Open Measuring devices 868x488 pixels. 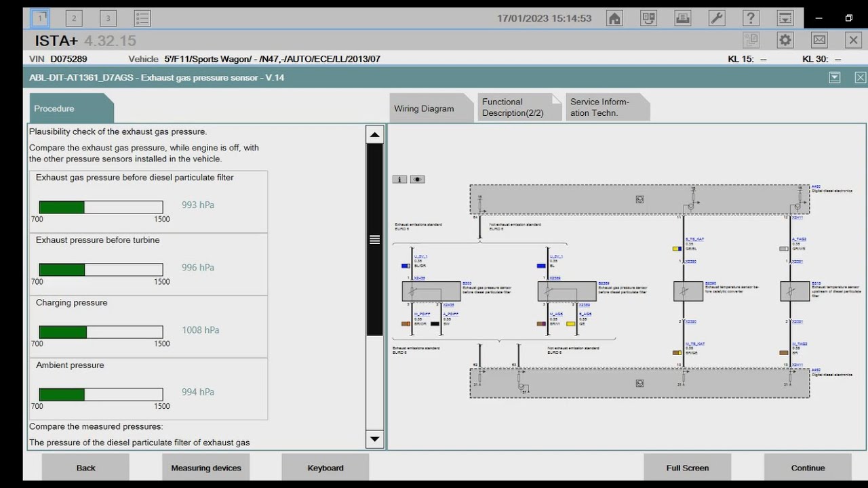click(x=206, y=468)
